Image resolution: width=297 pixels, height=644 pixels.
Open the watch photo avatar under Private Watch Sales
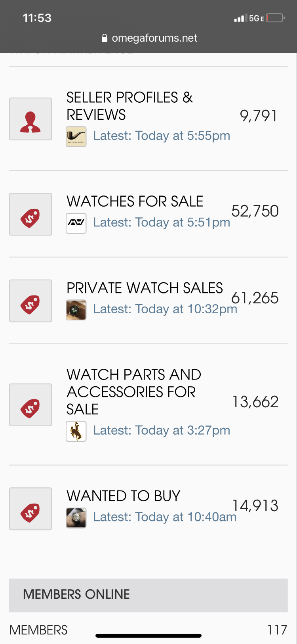pyautogui.click(x=76, y=310)
